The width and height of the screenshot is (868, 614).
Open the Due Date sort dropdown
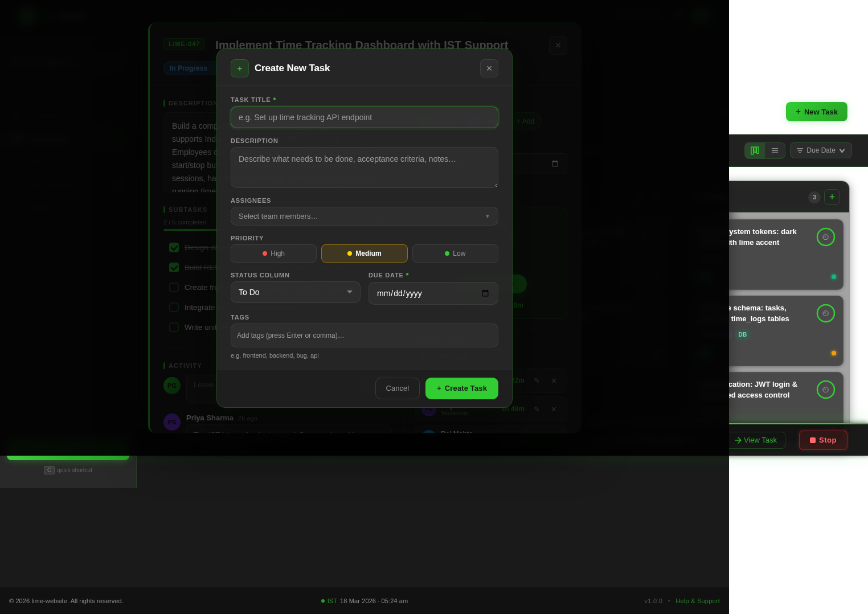(x=821, y=150)
